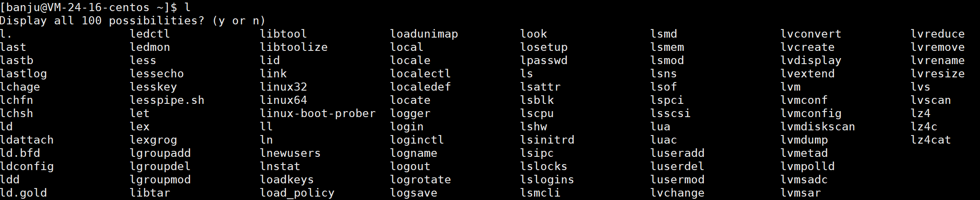Select 'logrotate' in the completions
This screenshot has width=980, height=200.
tap(420, 179)
